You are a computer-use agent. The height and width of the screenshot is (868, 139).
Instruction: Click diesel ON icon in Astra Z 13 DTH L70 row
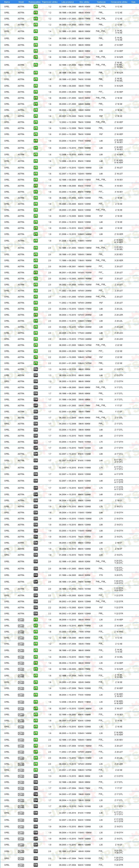pyautogui.click(x=35, y=381)
